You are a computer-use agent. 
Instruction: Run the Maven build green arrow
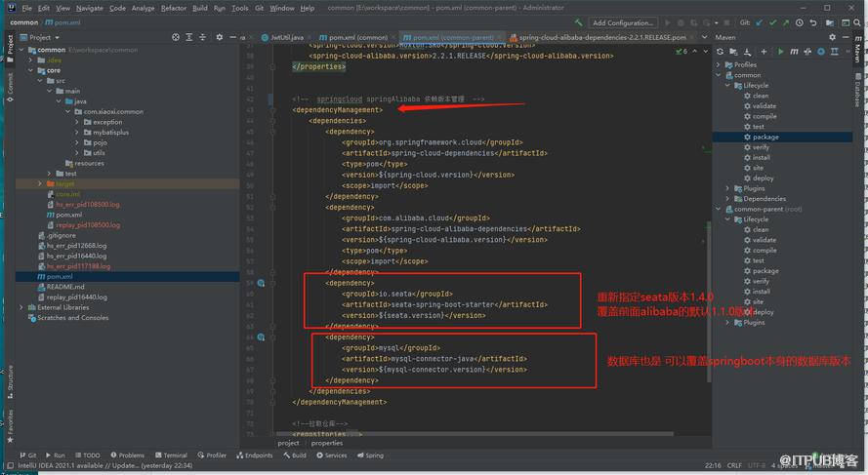(780, 52)
